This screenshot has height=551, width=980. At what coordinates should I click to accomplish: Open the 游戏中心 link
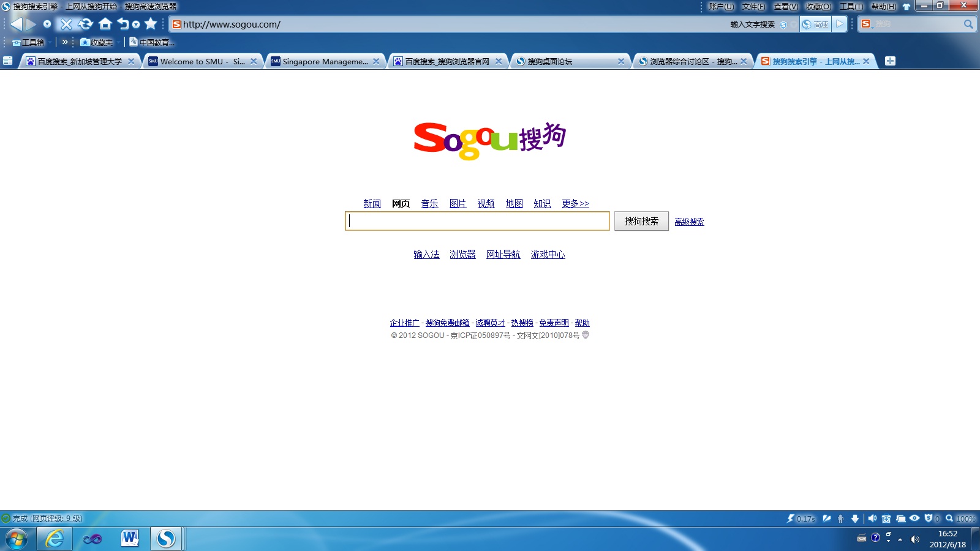click(x=548, y=254)
